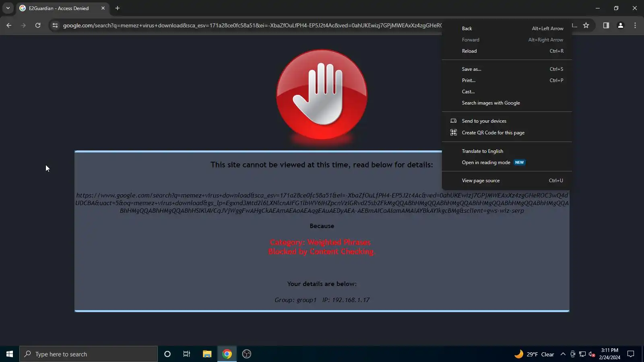Open the Chrome profile icon
This screenshot has height=362, width=644.
(620, 25)
